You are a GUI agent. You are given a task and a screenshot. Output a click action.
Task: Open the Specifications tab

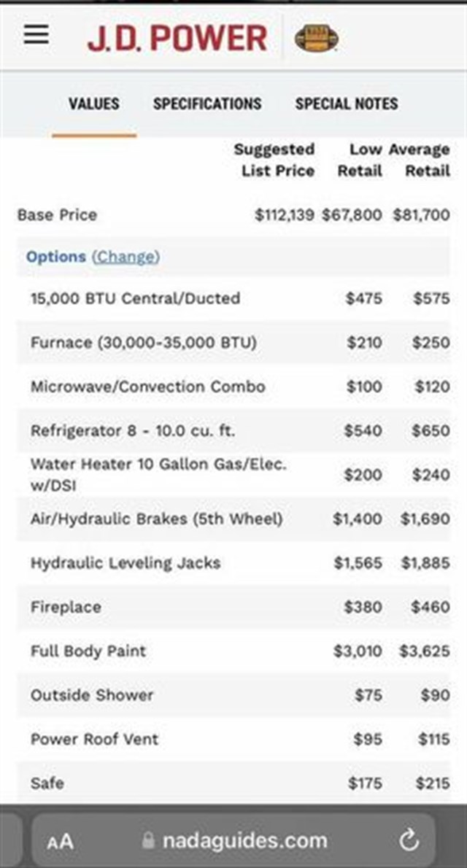click(207, 104)
